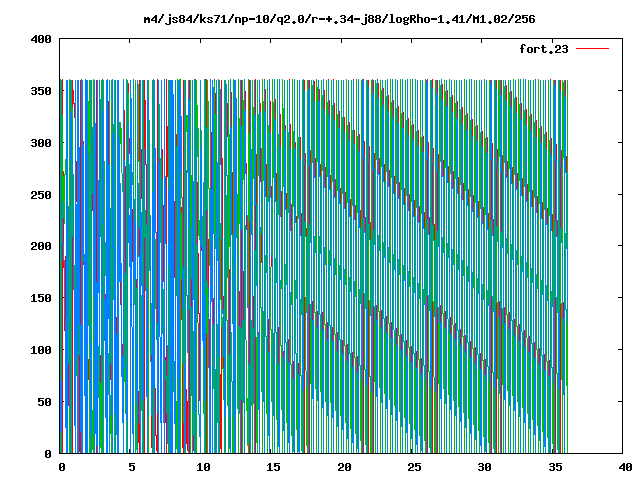Click the x-axis label 40
Viewport: 640px width, 480px height.
click(625, 467)
